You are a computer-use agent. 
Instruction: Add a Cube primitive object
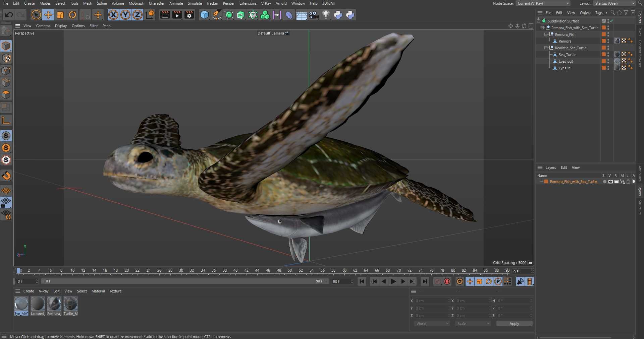click(204, 15)
